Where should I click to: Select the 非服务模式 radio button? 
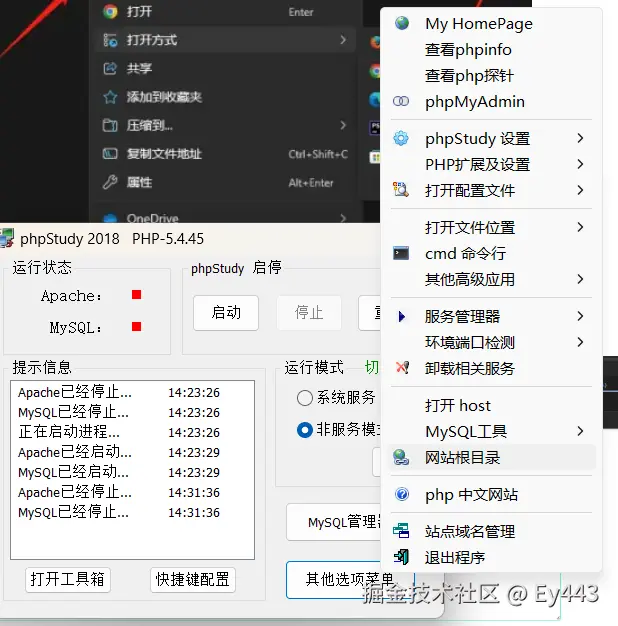point(305,430)
